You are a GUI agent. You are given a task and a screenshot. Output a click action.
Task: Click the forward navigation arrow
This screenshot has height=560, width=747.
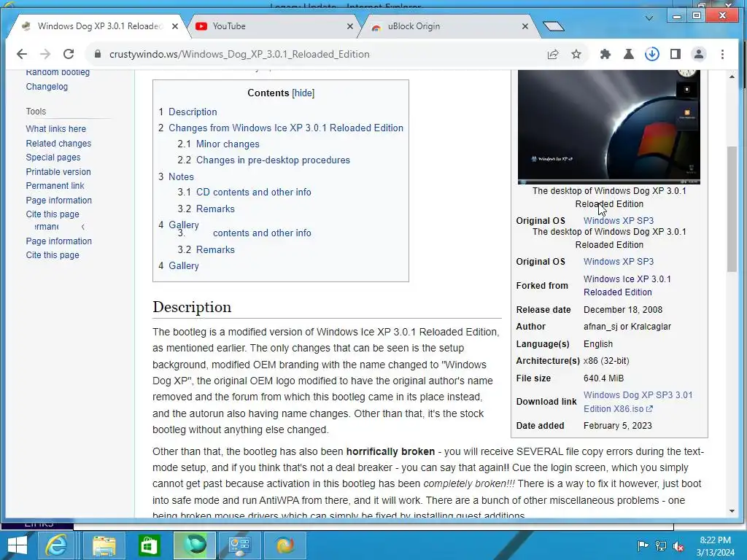pyautogui.click(x=45, y=54)
